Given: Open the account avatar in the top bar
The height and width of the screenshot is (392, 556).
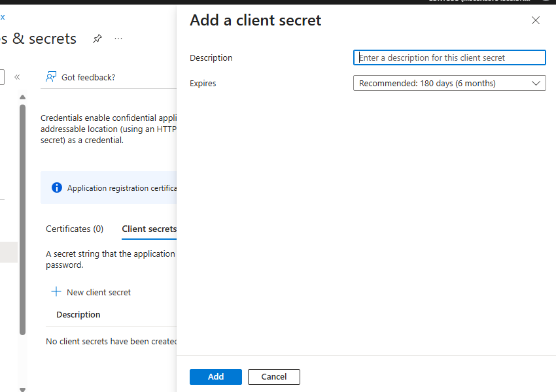Looking at the screenshot, I should point(547,3).
